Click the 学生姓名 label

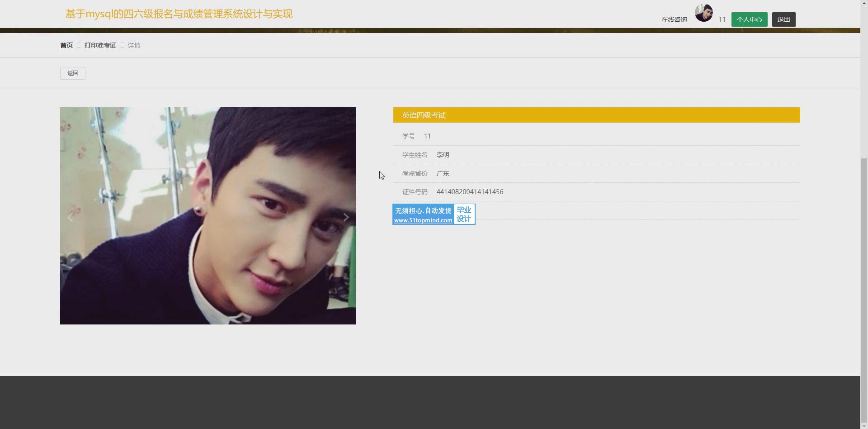pos(415,155)
